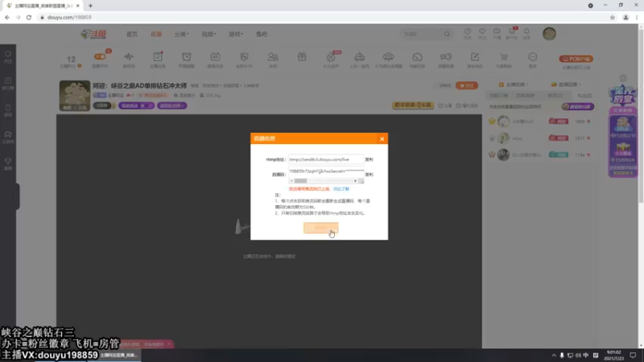
Task: Click the orange PC client button
Action: [x=576, y=59]
